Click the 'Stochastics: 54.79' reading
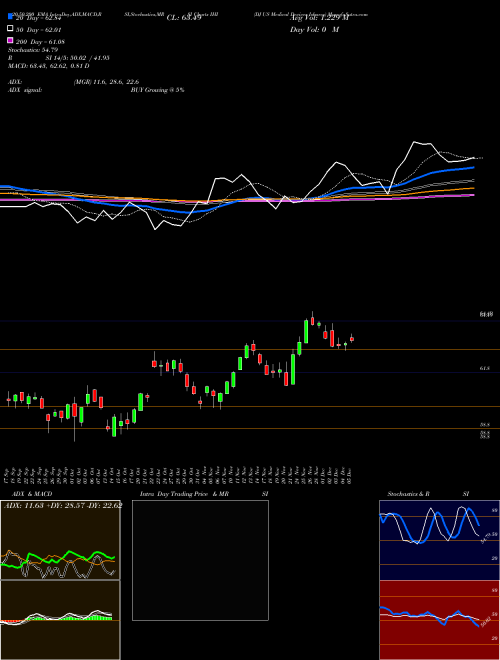This screenshot has width=500, height=660. (33, 50)
